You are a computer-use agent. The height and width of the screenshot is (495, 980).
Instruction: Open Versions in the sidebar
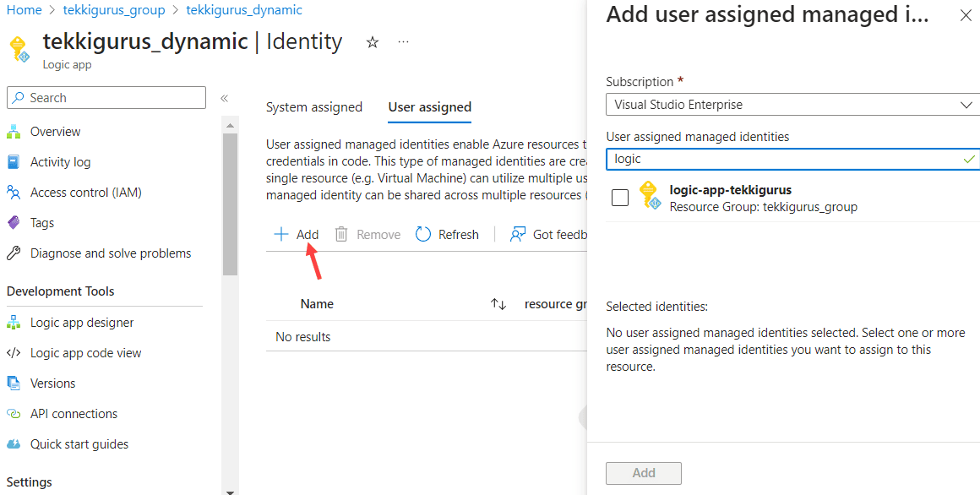(x=52, y=383)
